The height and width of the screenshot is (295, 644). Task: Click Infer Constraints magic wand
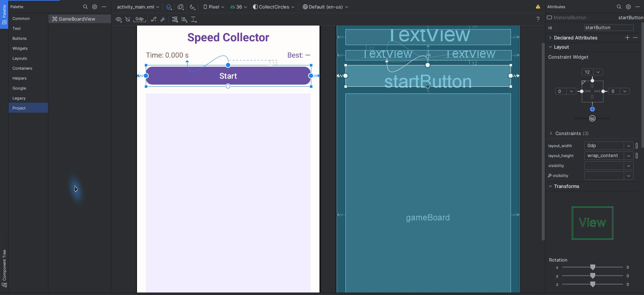(x=163, y=19)
